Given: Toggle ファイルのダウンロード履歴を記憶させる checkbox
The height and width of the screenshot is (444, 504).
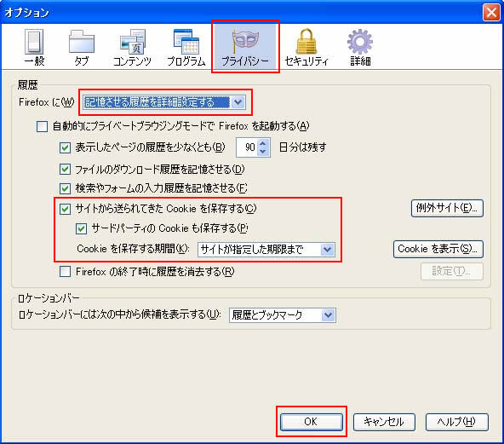Looking at the screenshot, I should click(x=66, y=170).
